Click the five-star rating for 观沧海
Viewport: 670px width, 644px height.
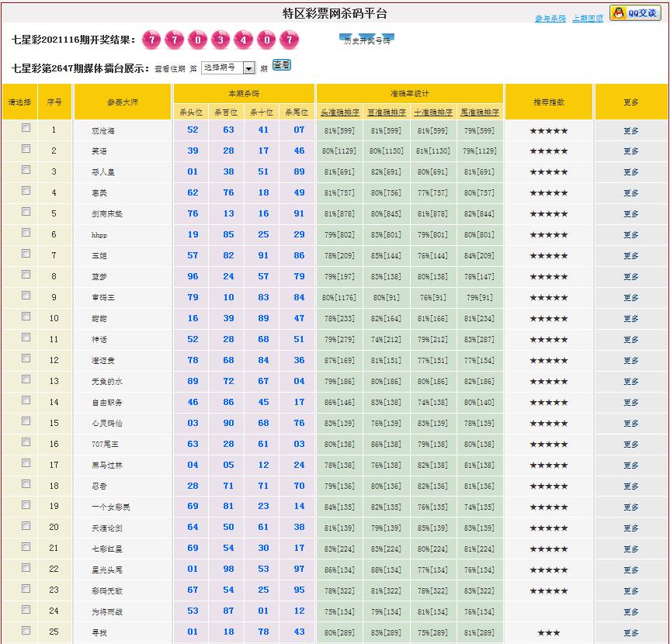pyautogui.click(x=549, y=130)
